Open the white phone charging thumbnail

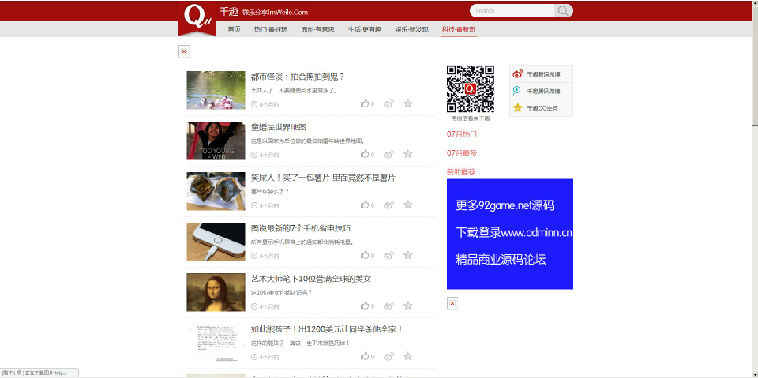(216, 242)
